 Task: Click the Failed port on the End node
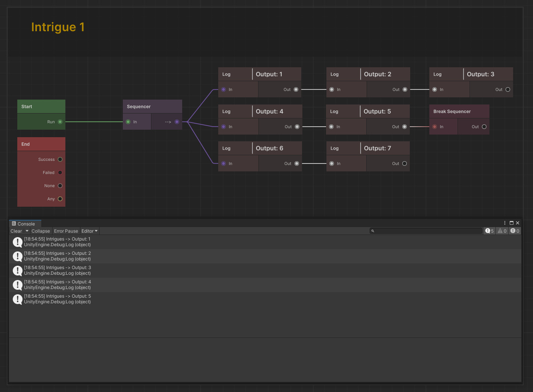pyautogui.click(x=60, y=173)
